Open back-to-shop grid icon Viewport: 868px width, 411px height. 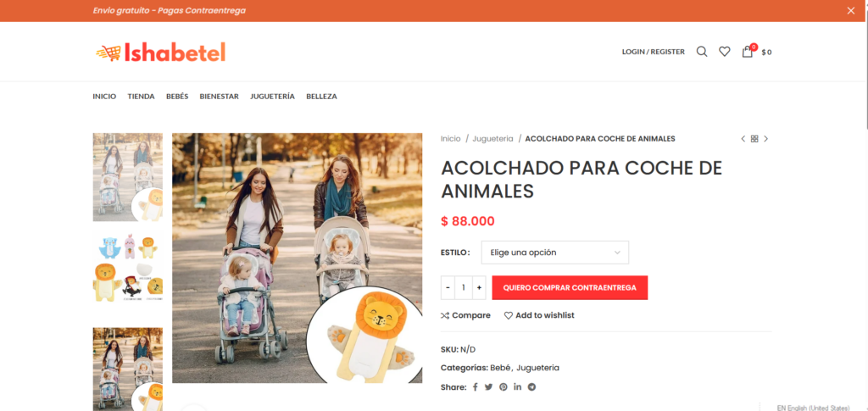pos(754,139)
